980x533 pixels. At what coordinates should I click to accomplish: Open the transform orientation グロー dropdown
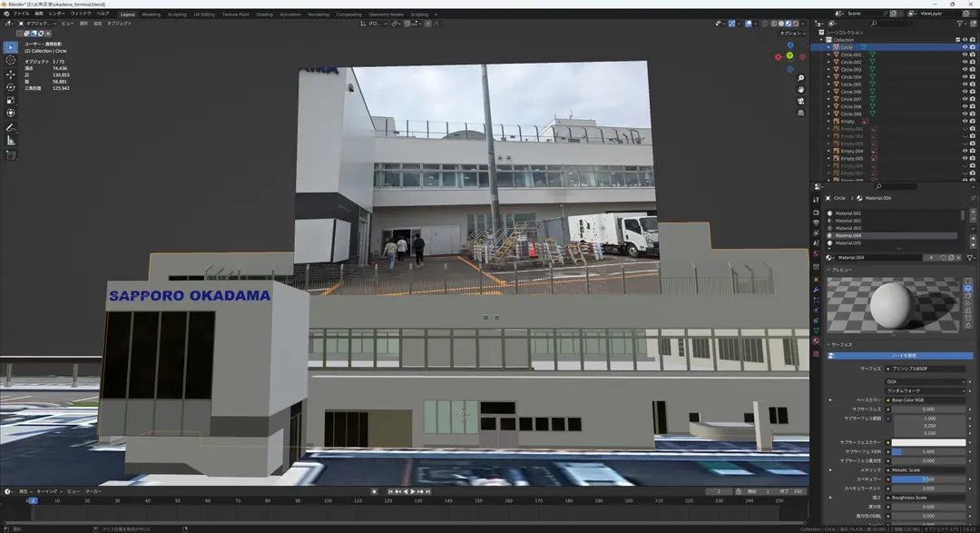(x=374, y=23)
